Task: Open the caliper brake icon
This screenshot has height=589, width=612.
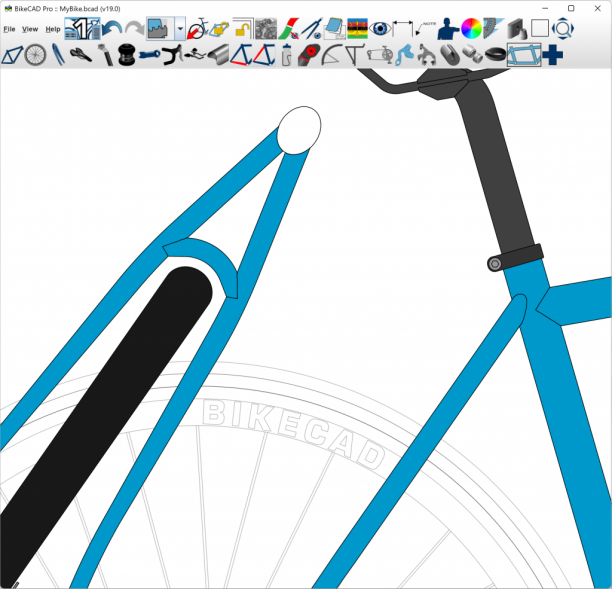Action: click(426, 55)
